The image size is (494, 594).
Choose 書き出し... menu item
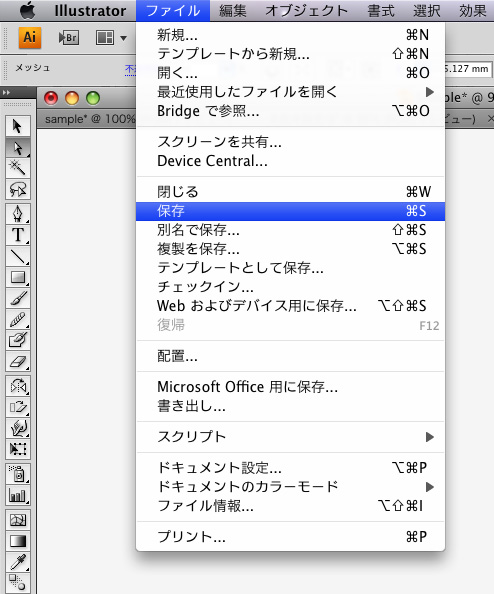click(290, 406)
